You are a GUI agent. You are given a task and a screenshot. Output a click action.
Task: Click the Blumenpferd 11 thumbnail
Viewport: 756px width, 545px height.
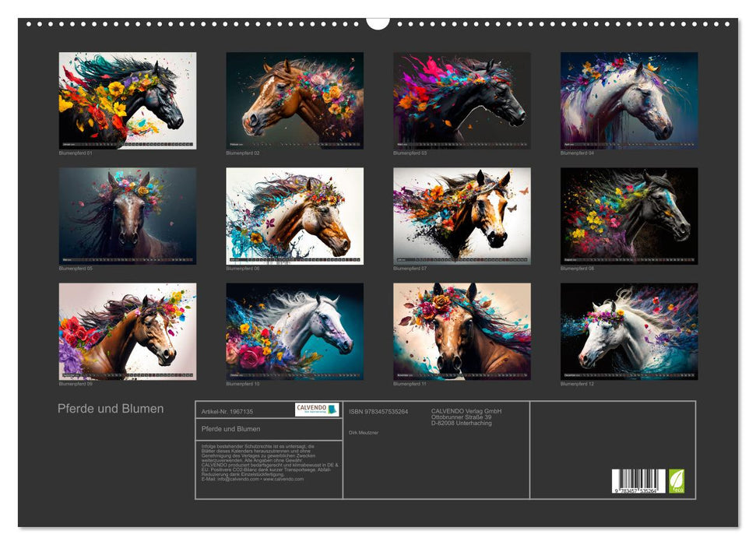tap(462, 331)
